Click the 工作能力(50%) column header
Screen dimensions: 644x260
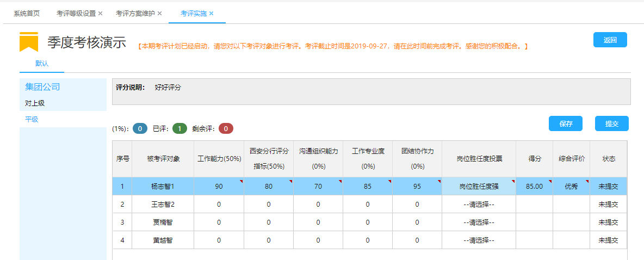coord(219,159)
